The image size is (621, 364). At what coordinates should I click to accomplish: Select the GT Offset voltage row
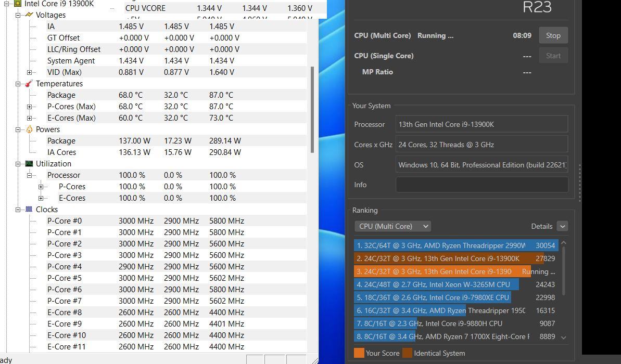pos(176,38)
